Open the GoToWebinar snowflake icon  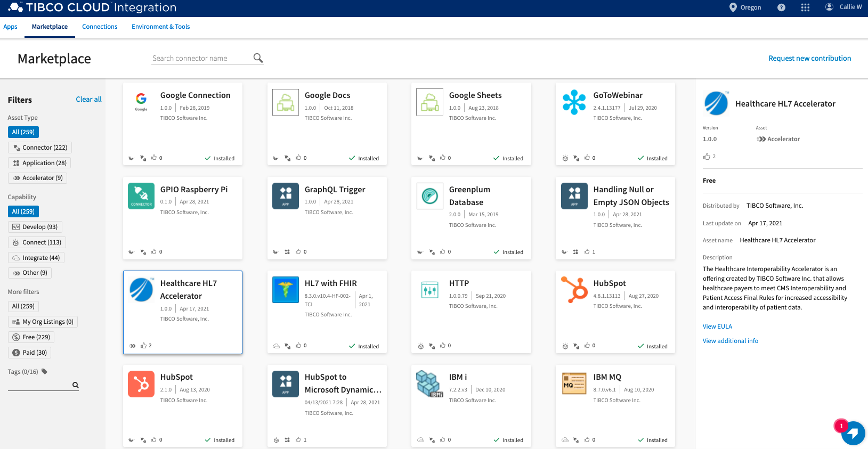point(574,102)
